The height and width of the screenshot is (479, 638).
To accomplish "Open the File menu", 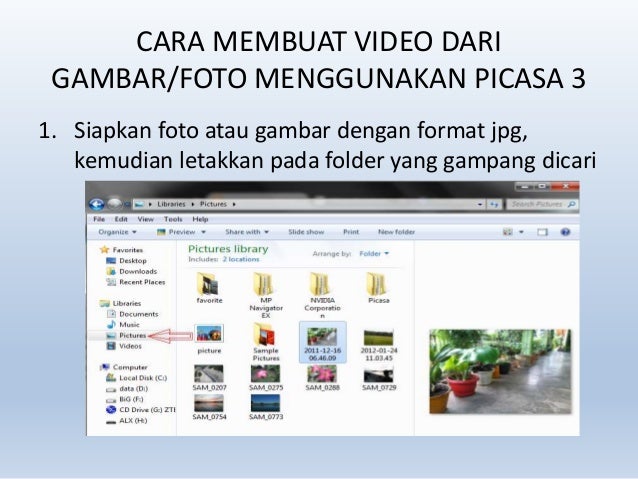I will (99, 219).
